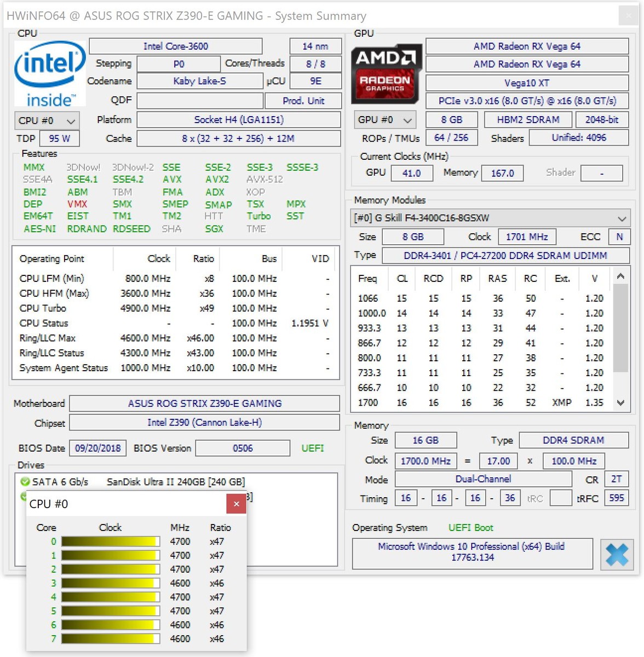Click the SanDisk drive green status icon
Image resolution: width=644 pixels, height=657 pixels.
(25, 482)
